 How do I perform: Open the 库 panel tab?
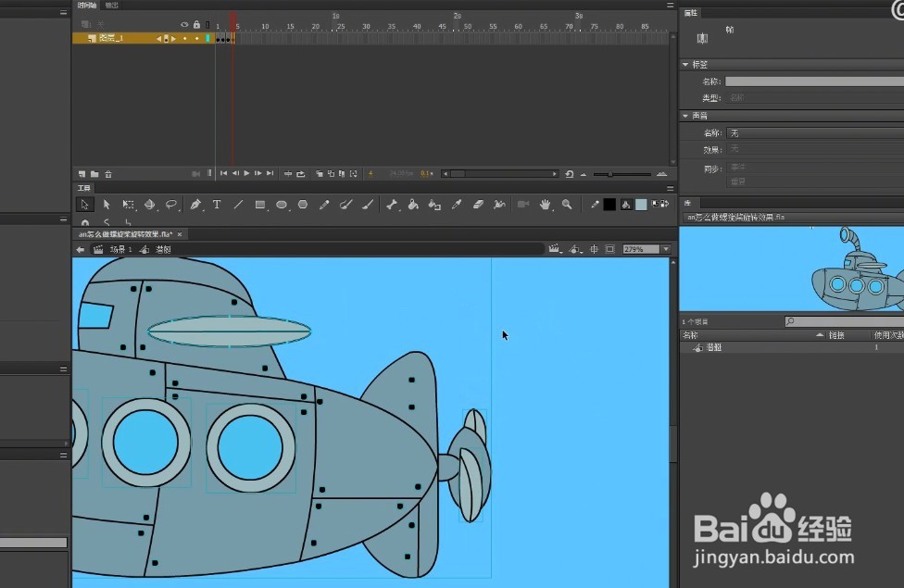tap(688, 203)
